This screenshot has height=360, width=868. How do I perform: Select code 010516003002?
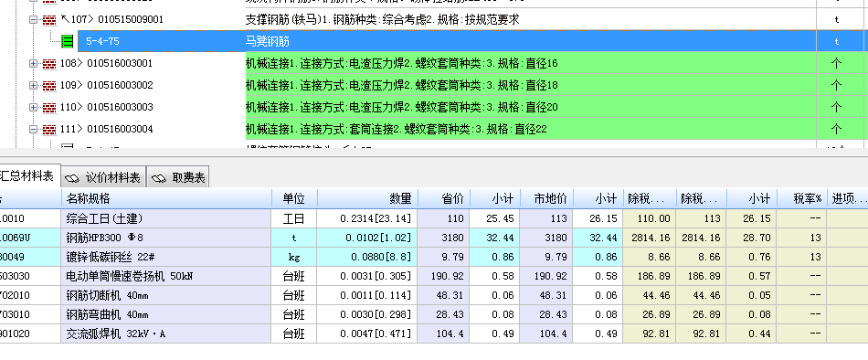tap(120, 85)
